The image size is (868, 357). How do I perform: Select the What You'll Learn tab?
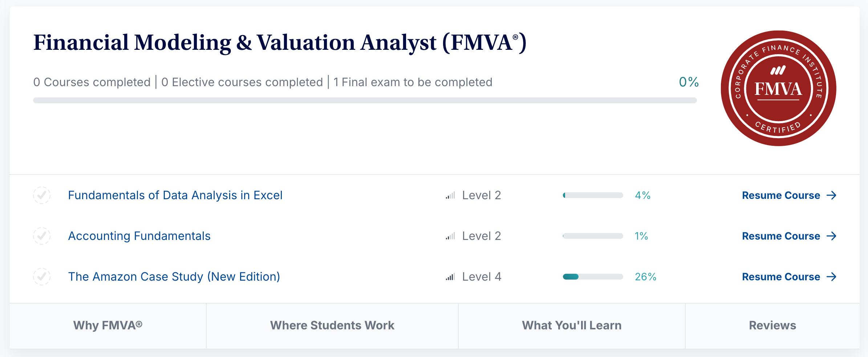572,325
